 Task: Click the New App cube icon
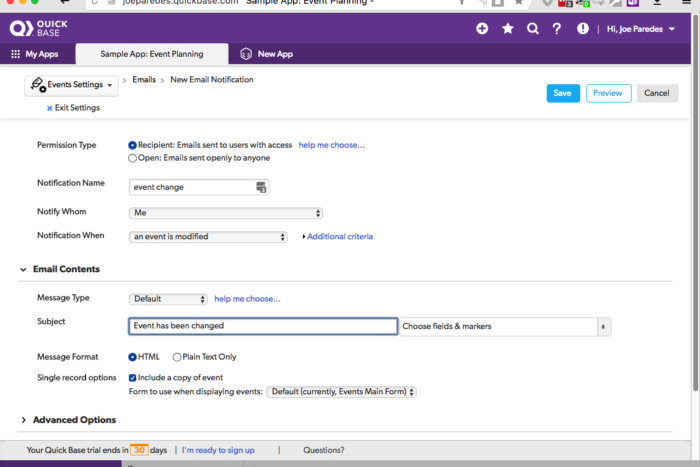(246, 54)
